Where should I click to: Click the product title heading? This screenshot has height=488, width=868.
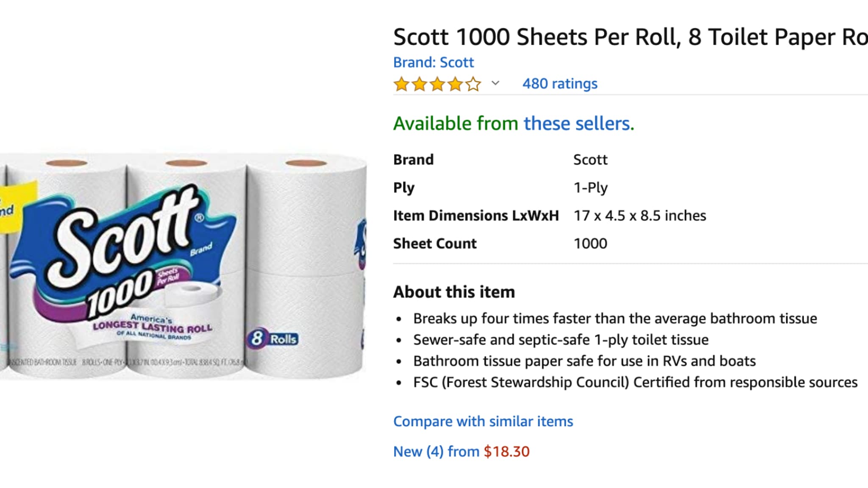pyautogui.click(x=630, y=37)
